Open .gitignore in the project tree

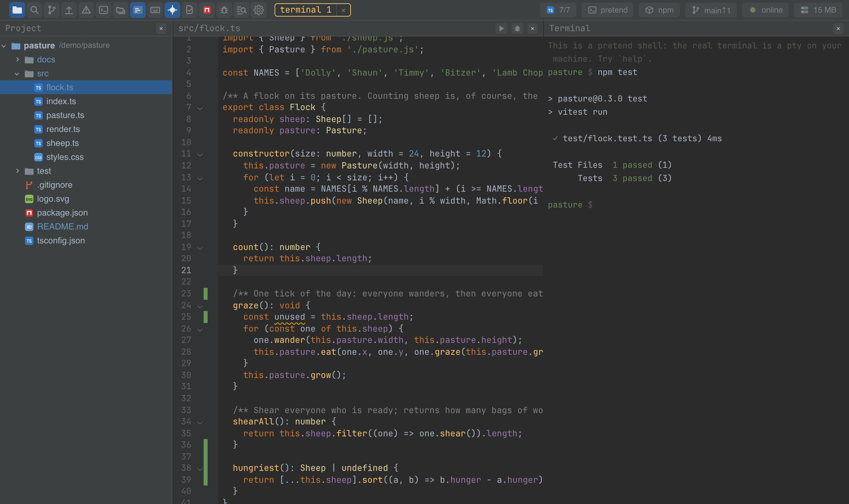(86, 185)
